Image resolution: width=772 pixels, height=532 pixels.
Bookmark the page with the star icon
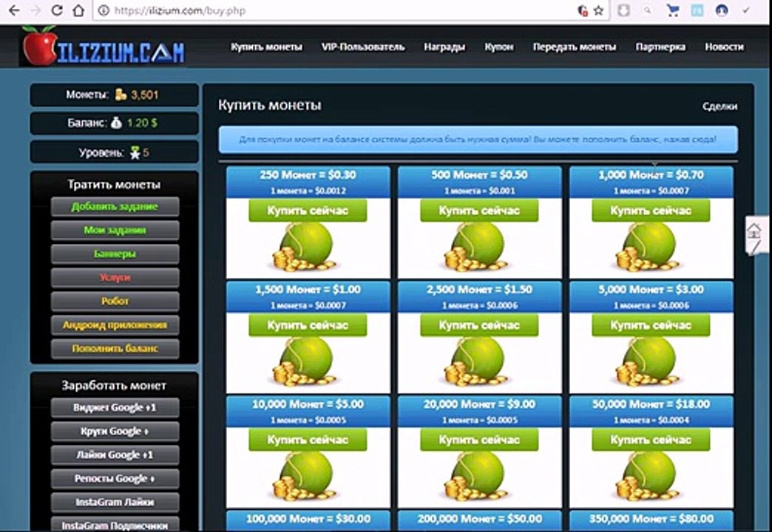tap(599, 10)
